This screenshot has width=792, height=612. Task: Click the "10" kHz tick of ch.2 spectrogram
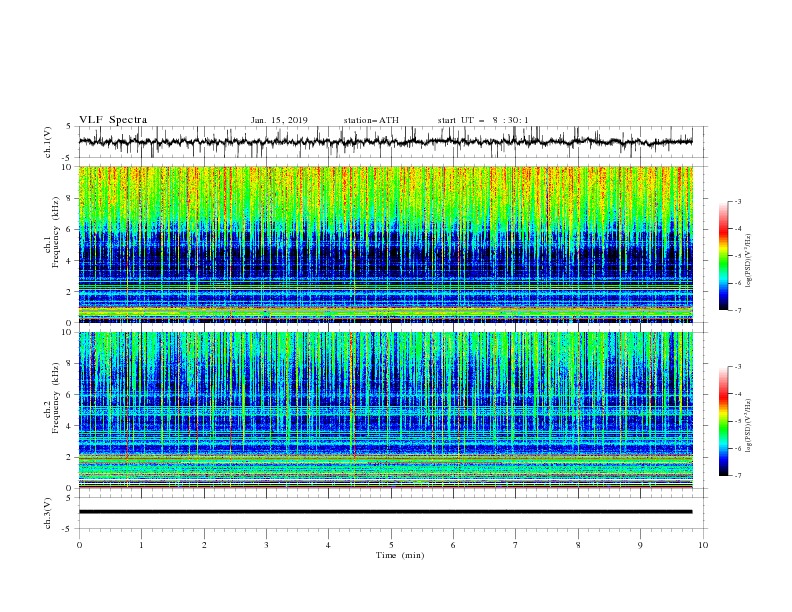click(x=68, y=332)
